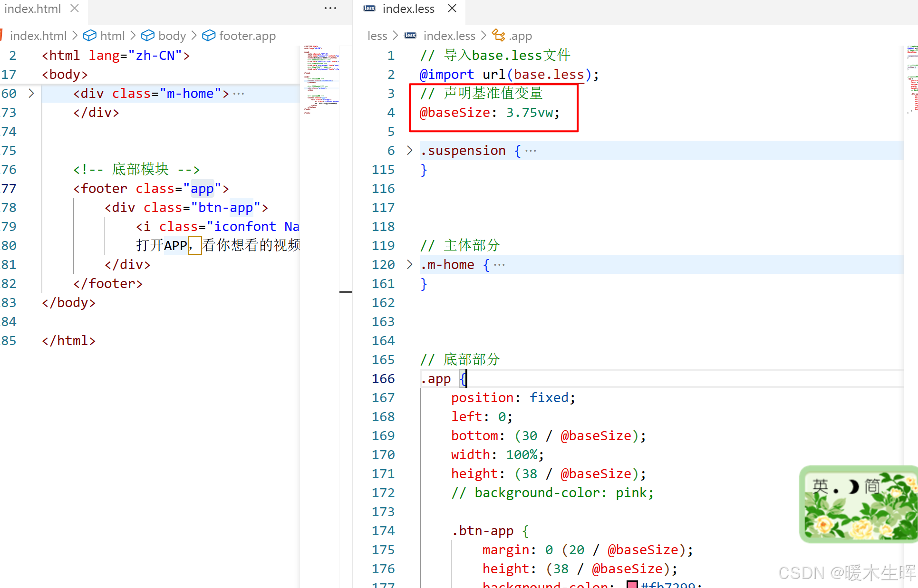Click the fold ellipsis after m-home div
The image size is (918, 588).
pos(239,94)
